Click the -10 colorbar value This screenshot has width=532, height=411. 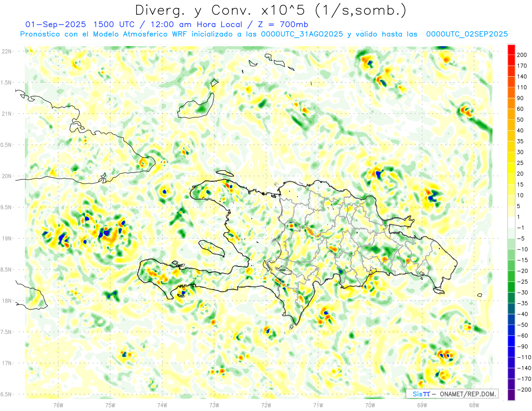524,249
